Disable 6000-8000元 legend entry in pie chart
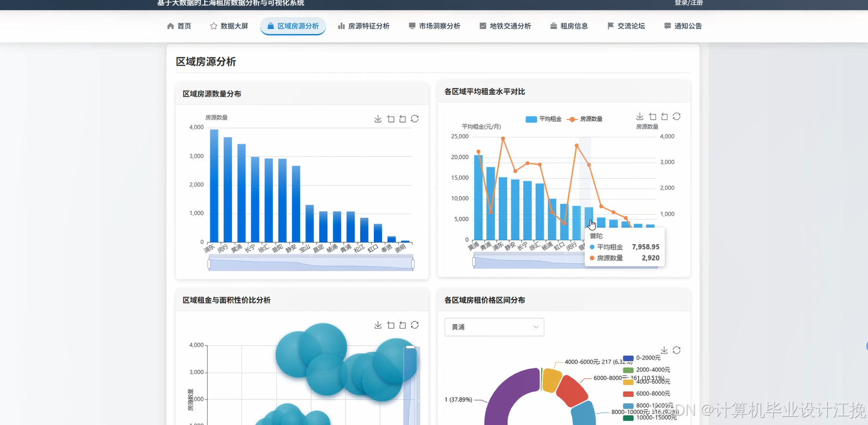The image size is (868, 425). point(647,394)
